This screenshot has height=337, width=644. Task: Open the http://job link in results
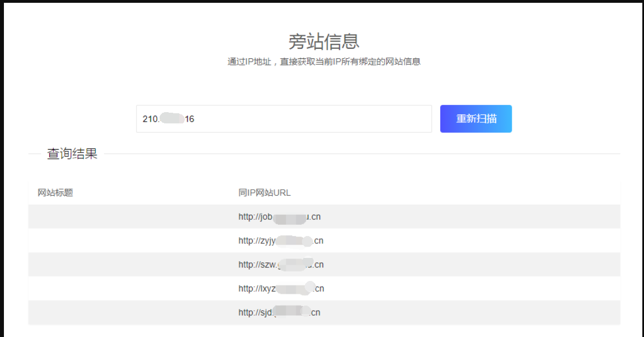coord(279,217)
